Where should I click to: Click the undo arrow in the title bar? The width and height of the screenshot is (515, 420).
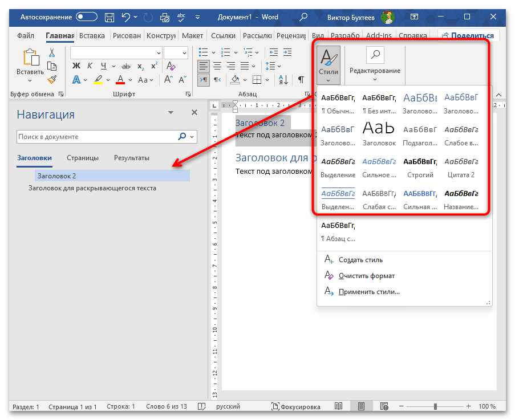click(x=127, y=17)
